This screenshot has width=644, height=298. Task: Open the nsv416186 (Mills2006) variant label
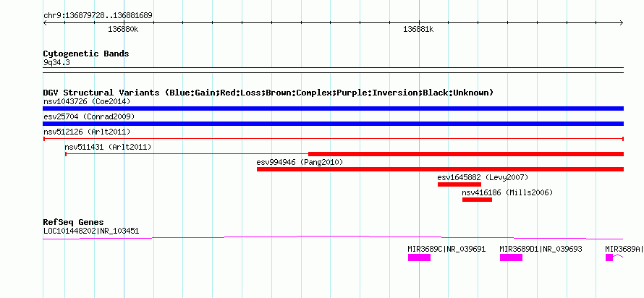point(507,192)
